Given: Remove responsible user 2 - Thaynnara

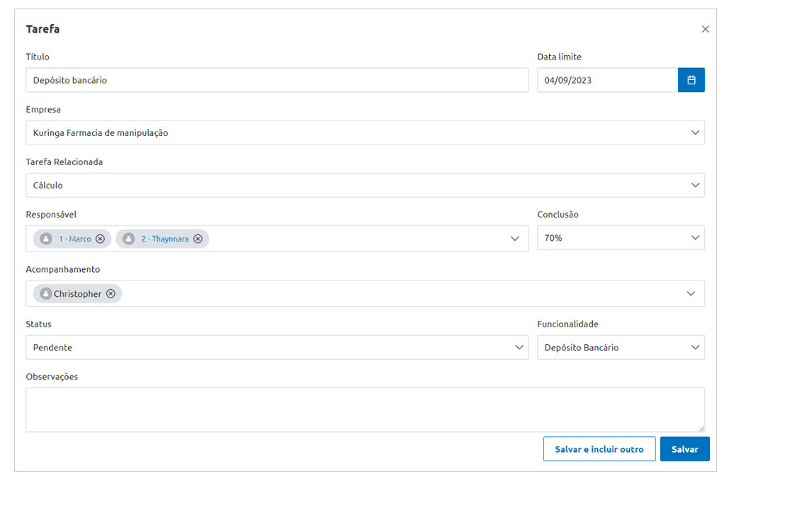Looking at the screenshot, I should (x=198, y=239).
